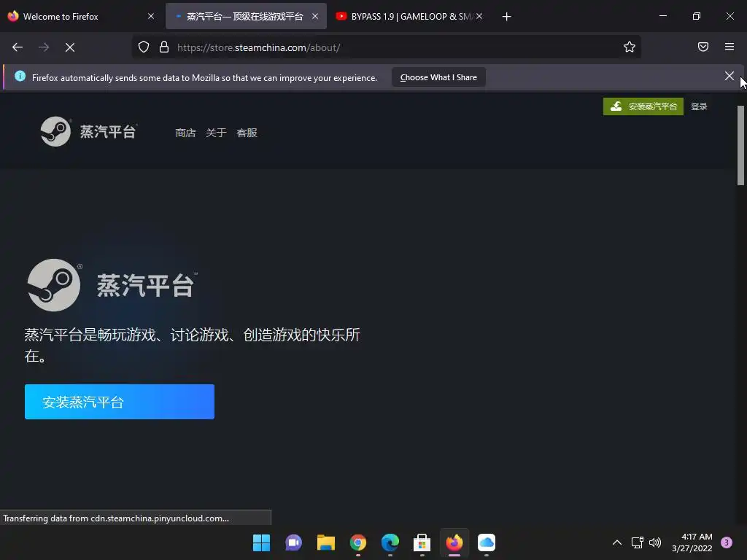
Task: Click the 登录 login link
Action: coord(699,106)
